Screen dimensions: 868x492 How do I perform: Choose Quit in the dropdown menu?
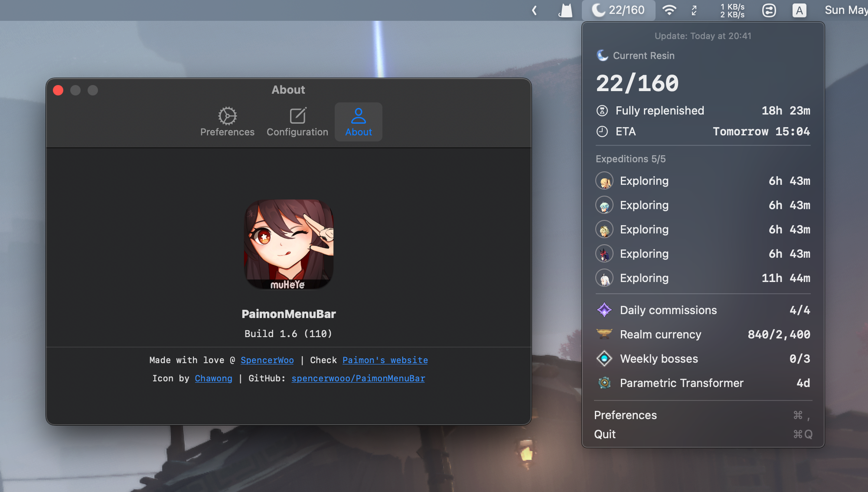pyautogui.click(x=605, y=434)
